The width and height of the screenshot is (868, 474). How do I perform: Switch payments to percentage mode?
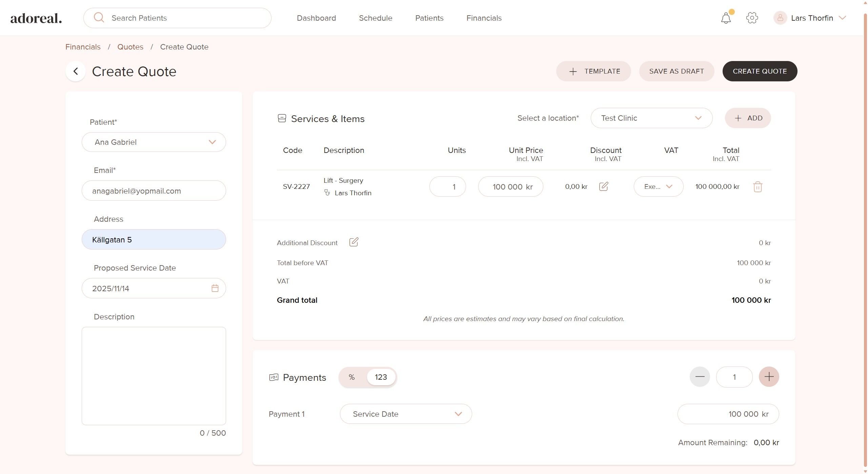[x=351, y=377]
